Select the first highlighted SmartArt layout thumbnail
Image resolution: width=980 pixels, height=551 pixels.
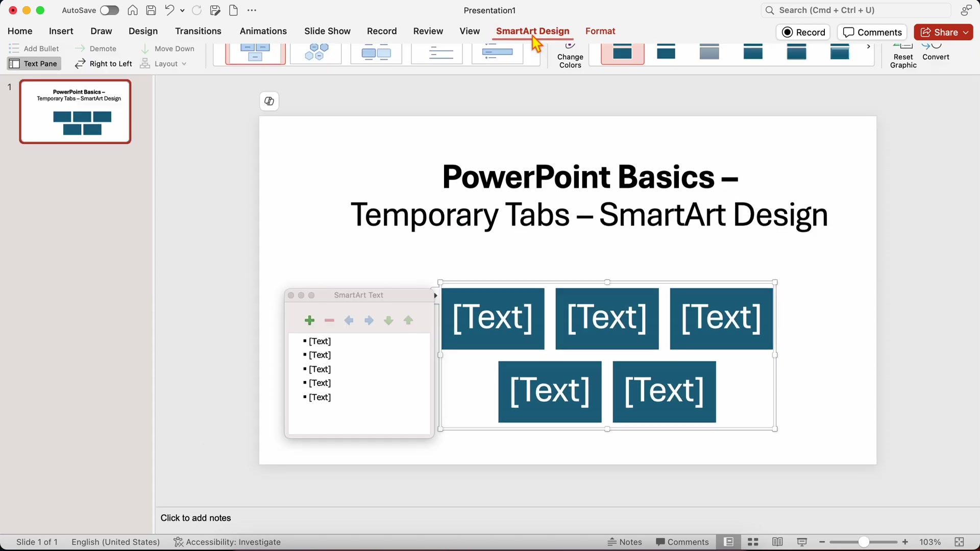[255, 53]
